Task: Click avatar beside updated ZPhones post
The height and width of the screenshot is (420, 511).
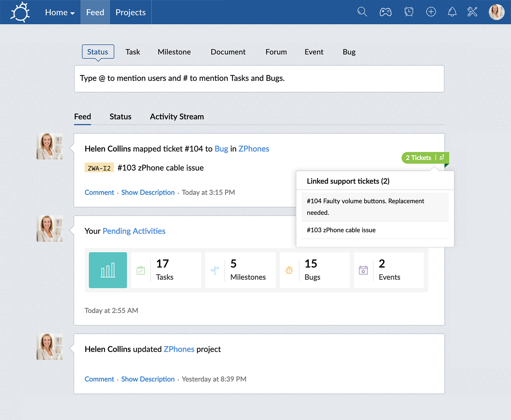Action: (50, 347)
